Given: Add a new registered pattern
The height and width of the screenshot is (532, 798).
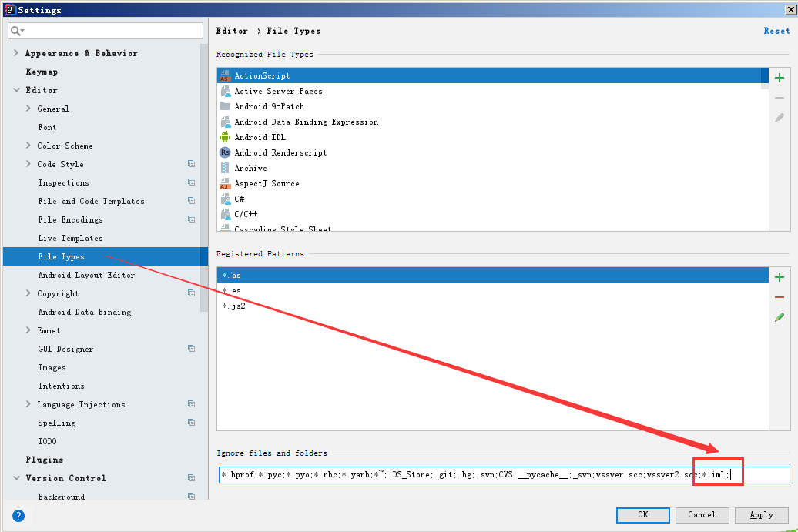Looking at the screenshot, I should click(780, 277).
